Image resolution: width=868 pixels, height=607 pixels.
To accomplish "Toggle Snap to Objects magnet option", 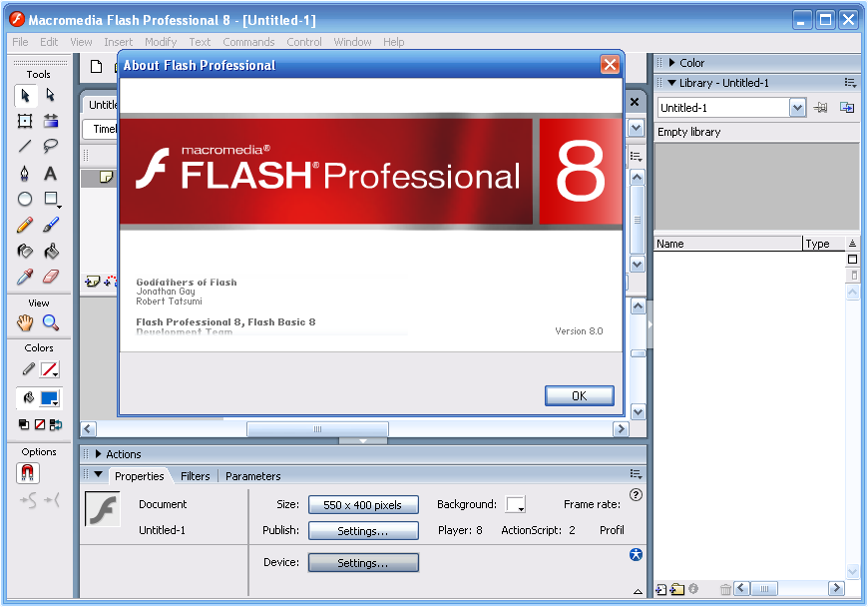I will (x=28, y=473).
